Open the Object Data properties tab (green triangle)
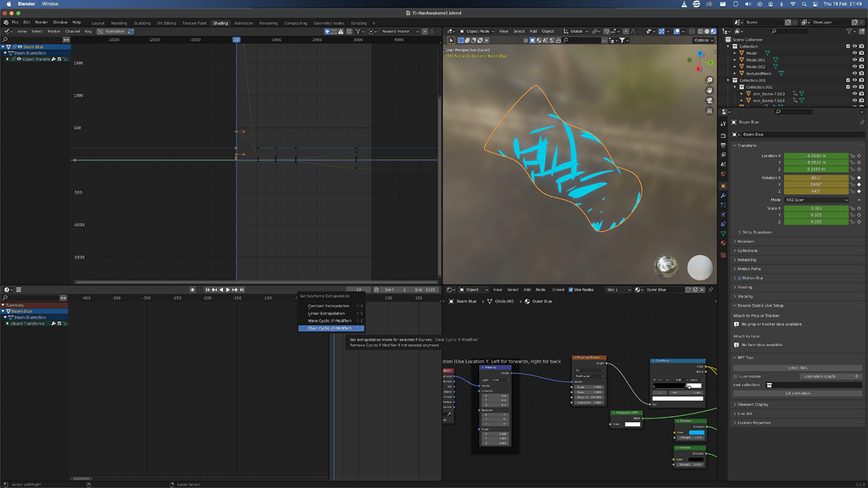This screenshot has height=488, width=868. pos(723,234)
